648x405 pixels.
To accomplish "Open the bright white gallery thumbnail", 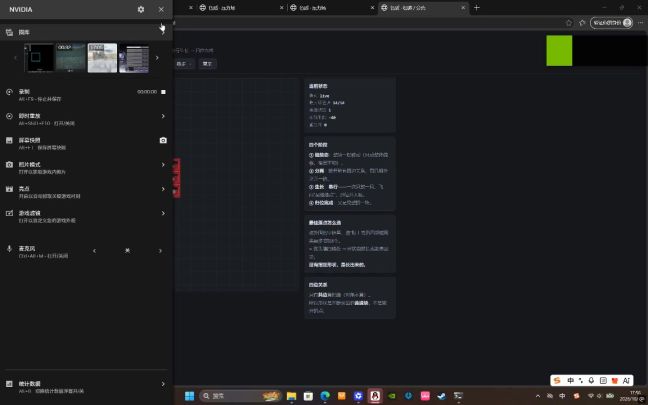I will (x=102, y=58).
